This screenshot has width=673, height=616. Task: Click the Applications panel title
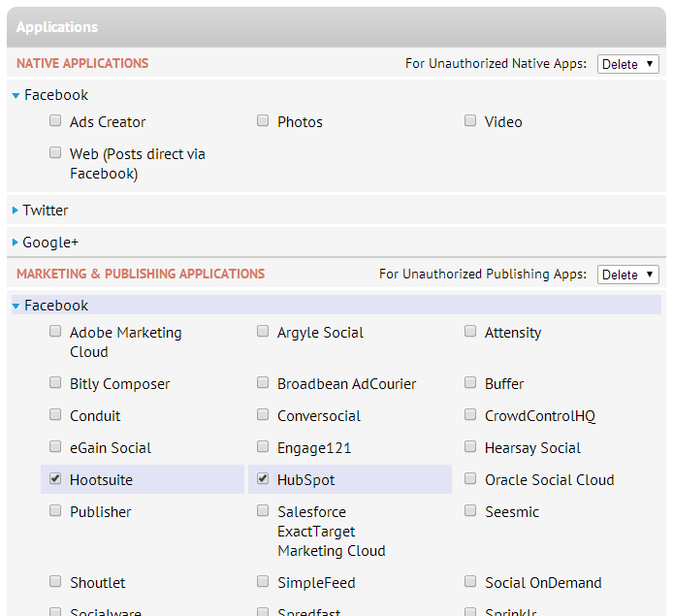coord(57,27)
